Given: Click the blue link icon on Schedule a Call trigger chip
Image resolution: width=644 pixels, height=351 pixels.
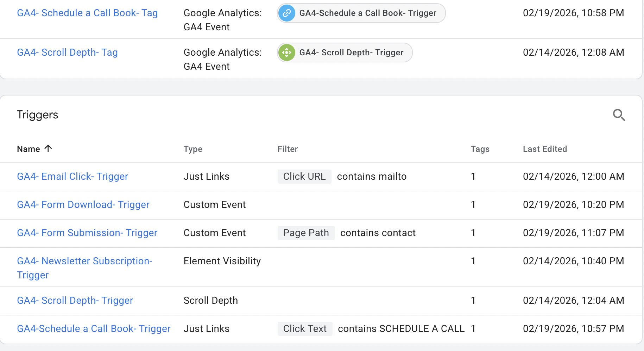Looking at the screenshot, I should click(x=287, y=13).
